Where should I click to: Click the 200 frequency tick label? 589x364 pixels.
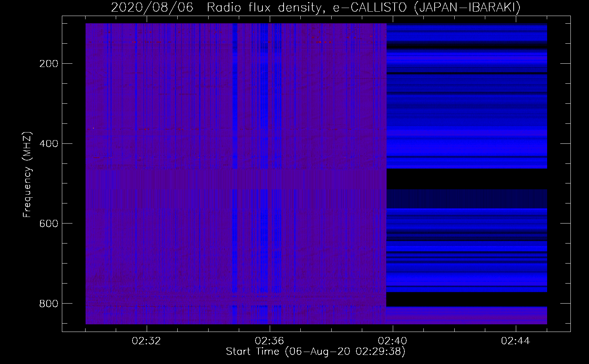(49, 64)
